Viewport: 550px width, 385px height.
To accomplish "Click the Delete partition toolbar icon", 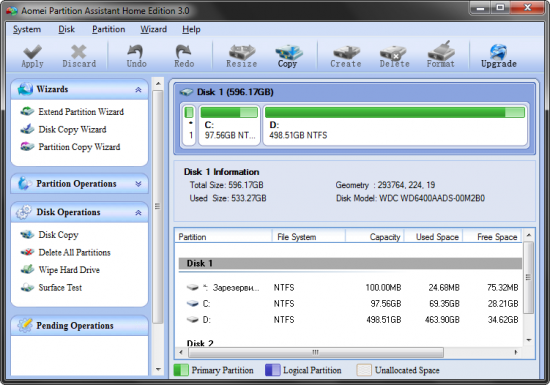I will [393, 53].
